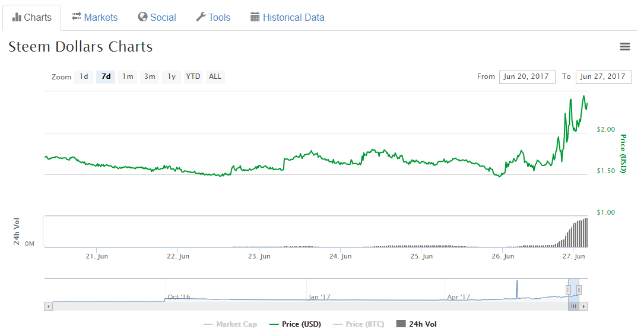Click the 24h Vol axis title
Viewport: 644px width, 332px height.
[x=17, y=231]
